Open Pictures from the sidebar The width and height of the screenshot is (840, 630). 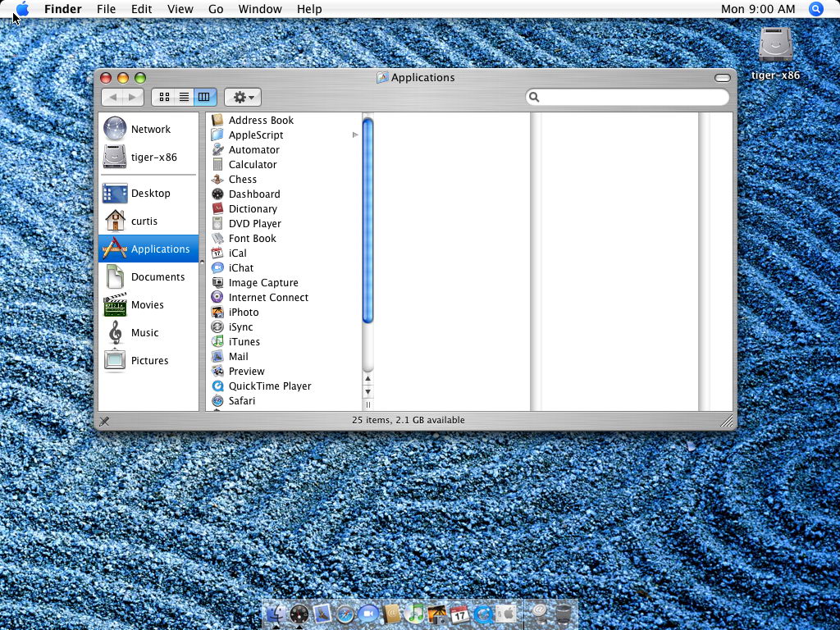coord(148,360)
